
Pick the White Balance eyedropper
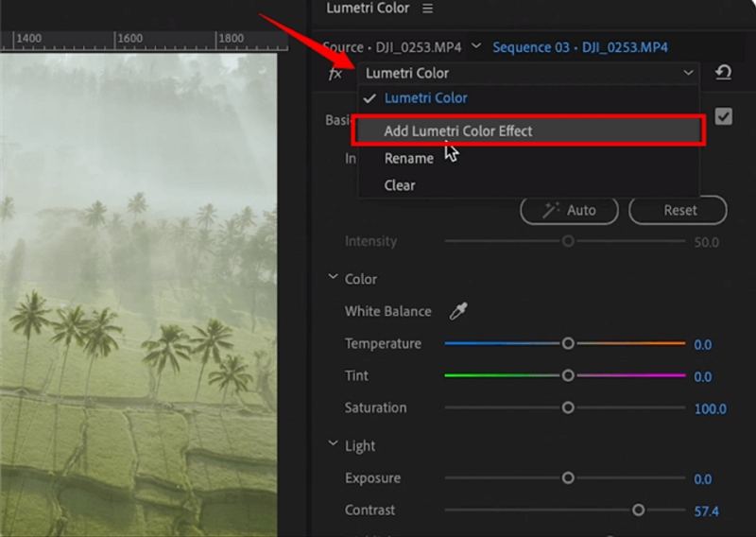[458, 311]
